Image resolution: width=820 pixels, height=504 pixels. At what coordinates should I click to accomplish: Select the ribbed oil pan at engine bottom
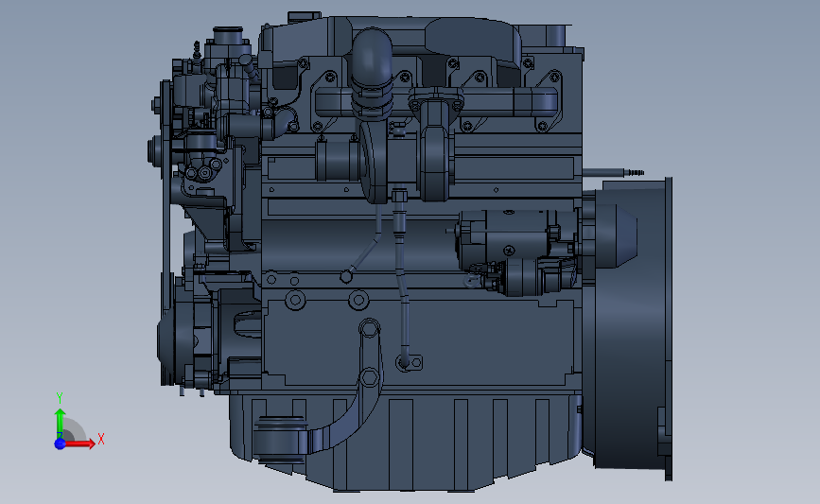pos(406,442)
